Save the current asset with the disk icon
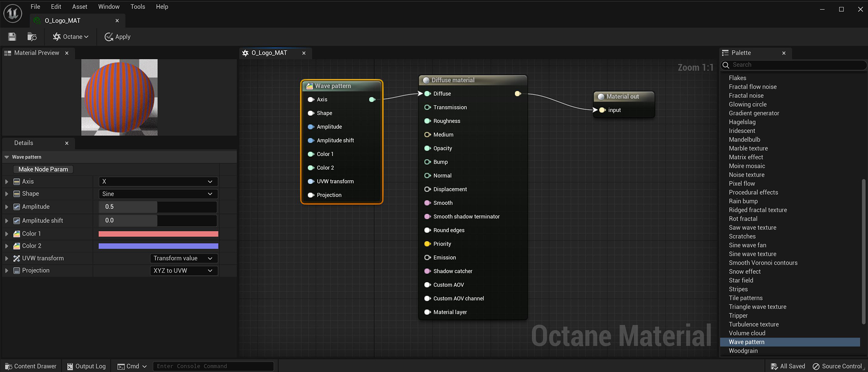868x372 pixels. click(x=12, y=37)
